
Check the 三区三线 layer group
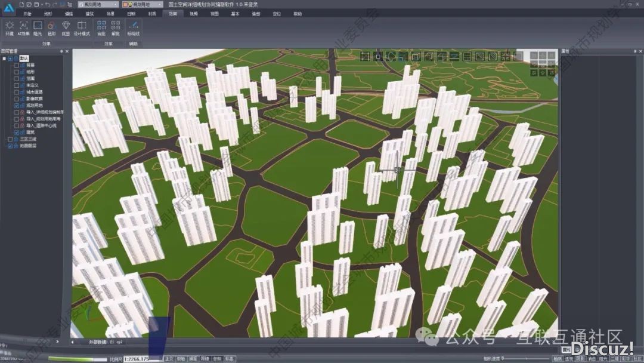click(10, 139)
